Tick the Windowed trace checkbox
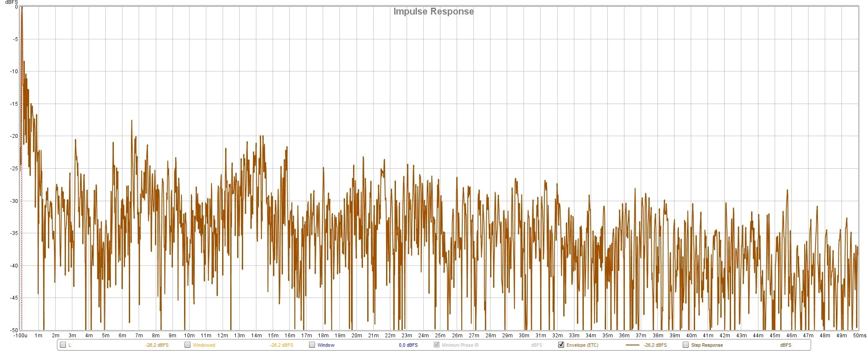 [187, 345]
